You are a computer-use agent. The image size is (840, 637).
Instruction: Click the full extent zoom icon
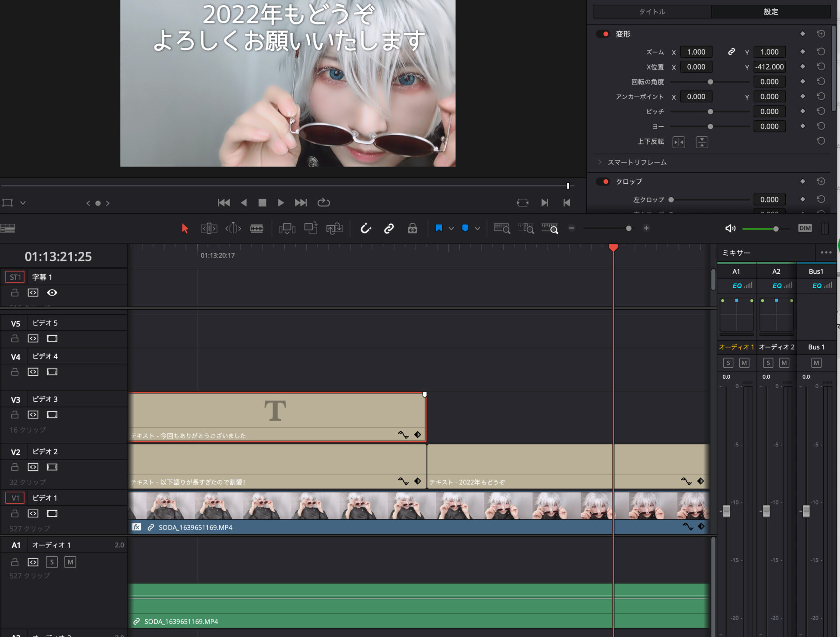pyautogui.click(x=501, y=228)
